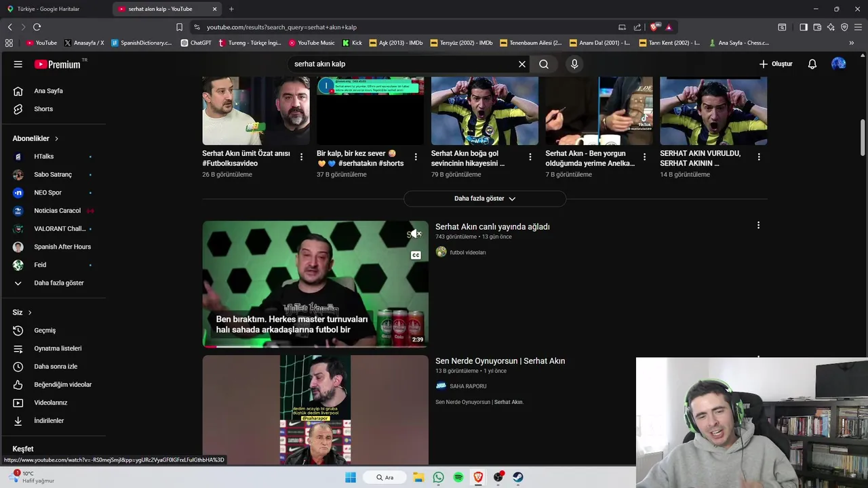The height and width of the screenshot is (488, 868).
Task: Open account avatar menu
Action: [839, 64]
